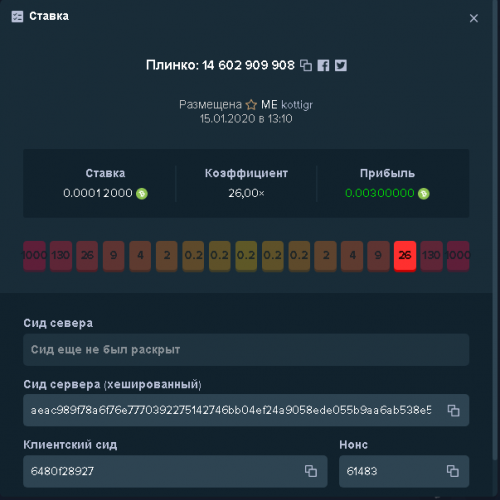Copy the nonce value

click(x=453, y=471)
